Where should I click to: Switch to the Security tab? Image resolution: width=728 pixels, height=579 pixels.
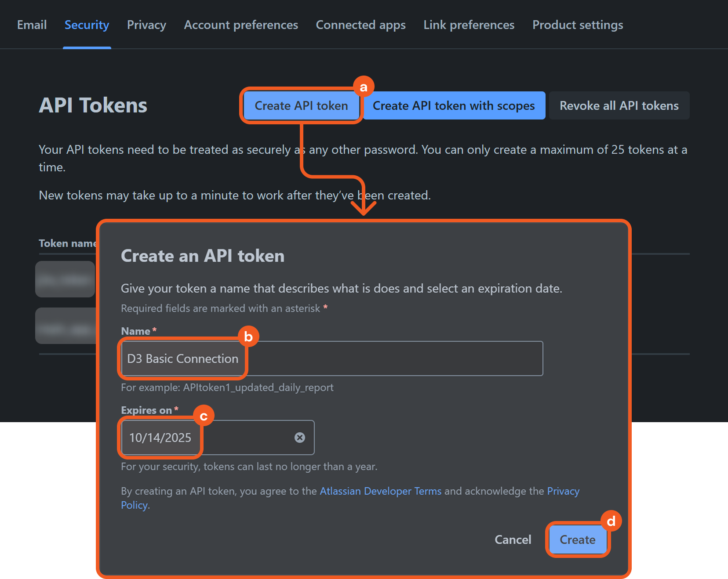pos(87,25)
